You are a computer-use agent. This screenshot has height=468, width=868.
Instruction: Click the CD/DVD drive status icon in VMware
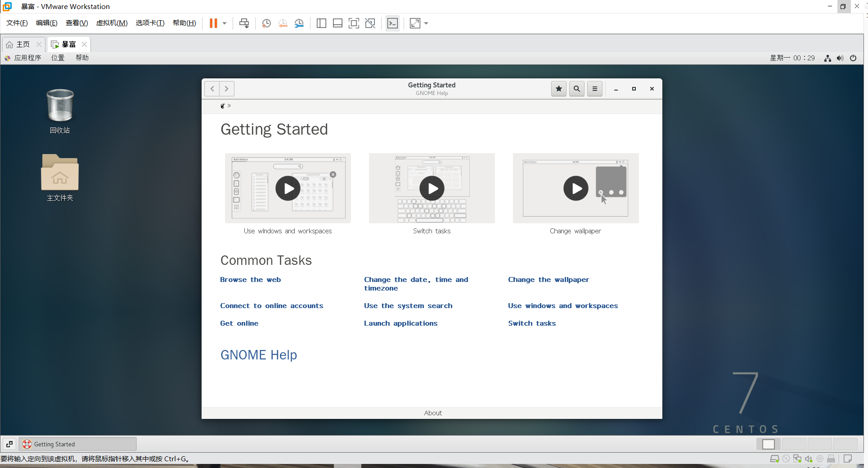tap(786, 459)
